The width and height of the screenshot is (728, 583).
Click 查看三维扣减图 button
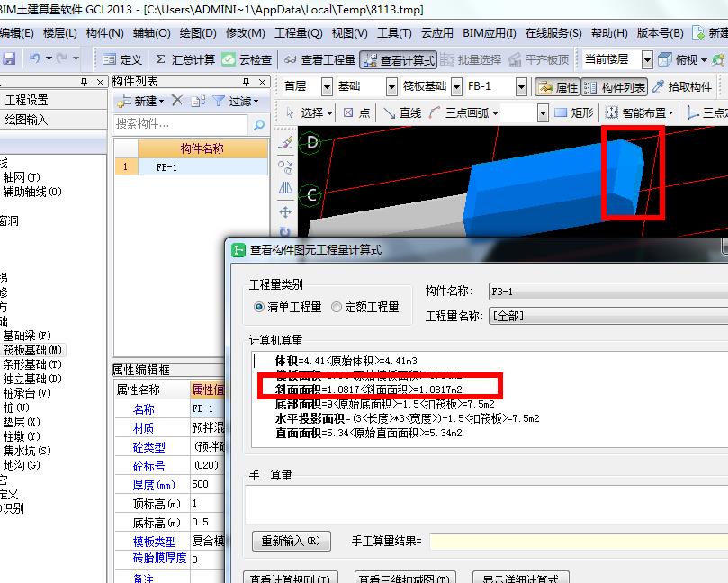[x=404, y=577]
